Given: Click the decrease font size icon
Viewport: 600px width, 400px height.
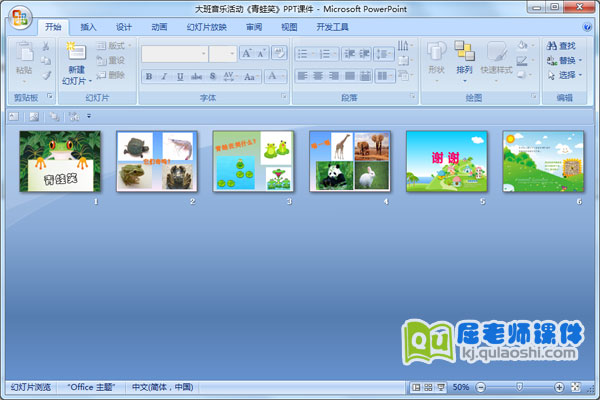Looking at the screenshot, I should [261, 53].
